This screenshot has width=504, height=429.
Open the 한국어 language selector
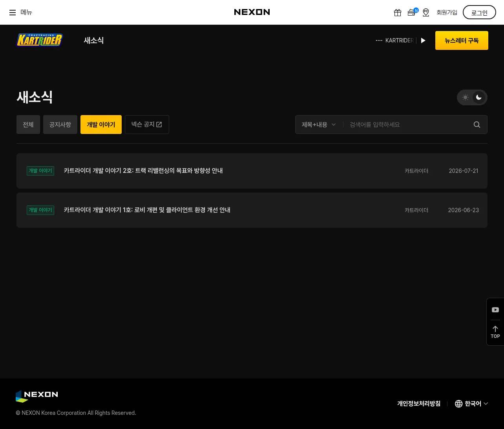(471, 404)
